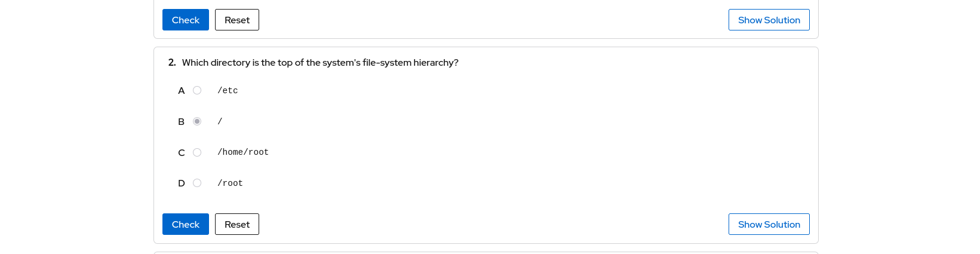Click the question number 2 label

[x=172, y=63]
